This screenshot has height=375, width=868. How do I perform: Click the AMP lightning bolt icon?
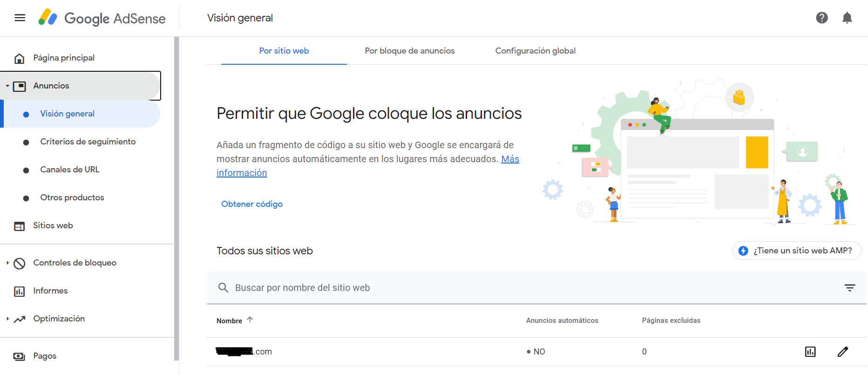pos(743,251)
